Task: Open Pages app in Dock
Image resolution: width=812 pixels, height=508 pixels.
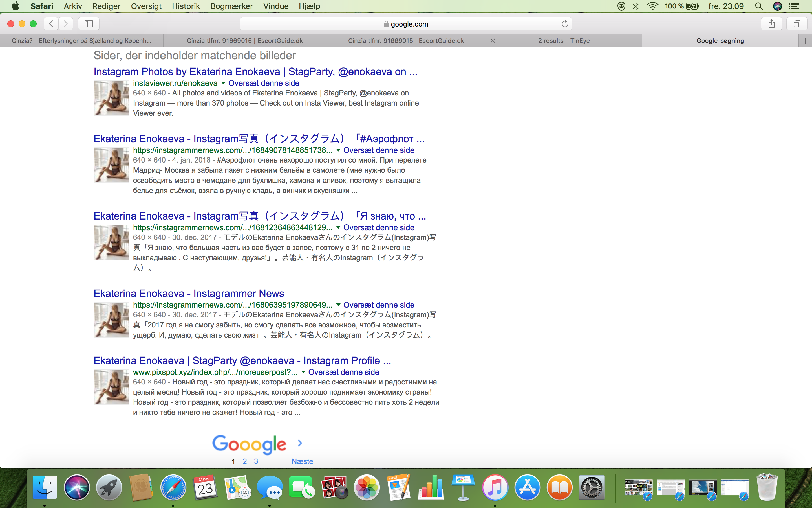Action: [x=399, y=487]
